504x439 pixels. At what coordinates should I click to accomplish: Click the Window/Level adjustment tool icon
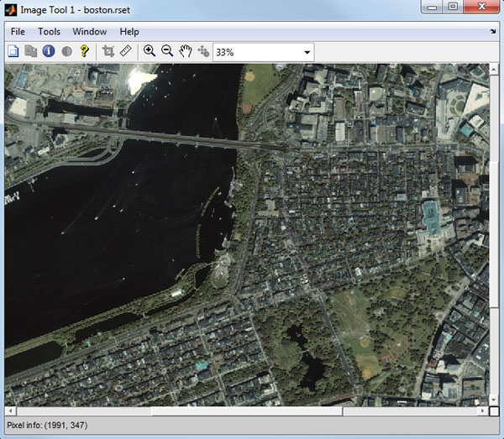click(x=203, y=51)
